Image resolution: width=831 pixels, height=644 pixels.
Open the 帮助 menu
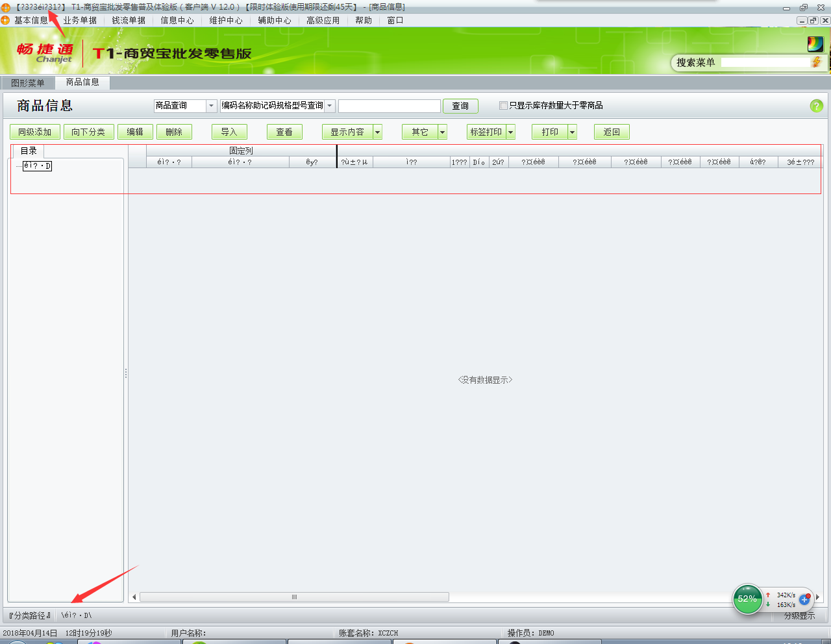click(x=364, y=20)
